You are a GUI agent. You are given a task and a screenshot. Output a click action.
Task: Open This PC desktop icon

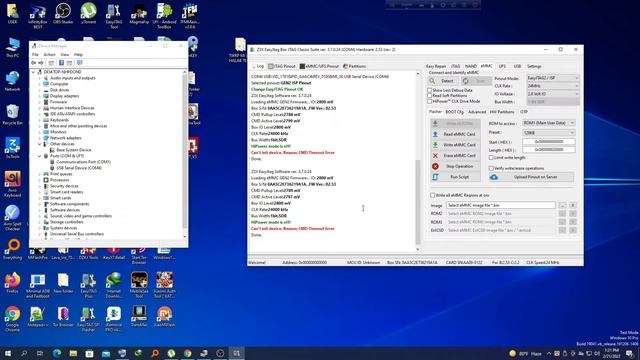click(x=12, y=47)
